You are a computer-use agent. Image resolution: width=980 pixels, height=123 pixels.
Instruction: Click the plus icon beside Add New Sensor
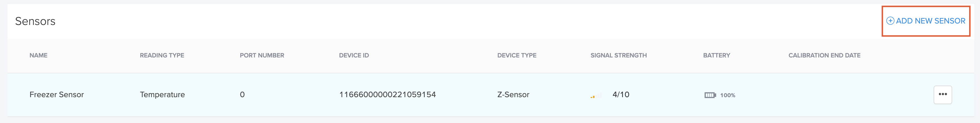pos(890,21)
